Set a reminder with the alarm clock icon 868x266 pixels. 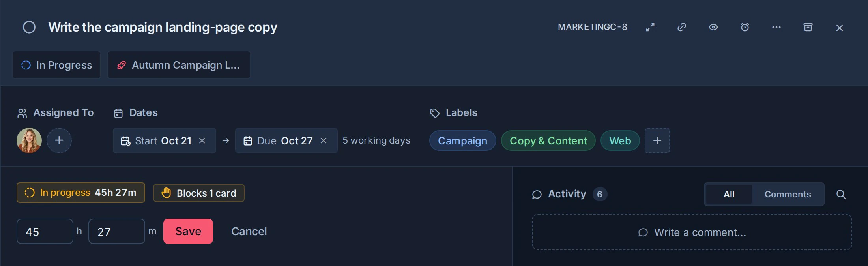pyautogui.click(x=745, y=27)
